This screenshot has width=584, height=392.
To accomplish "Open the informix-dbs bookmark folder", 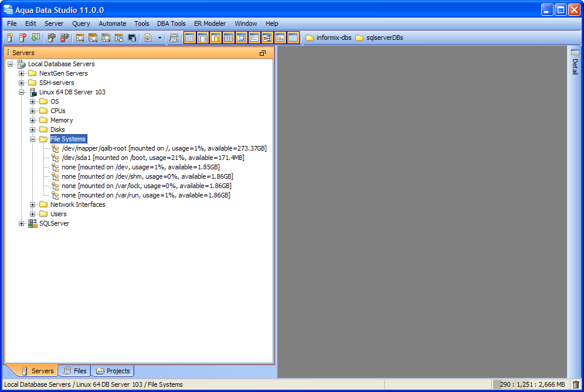I will pos(328,38).
